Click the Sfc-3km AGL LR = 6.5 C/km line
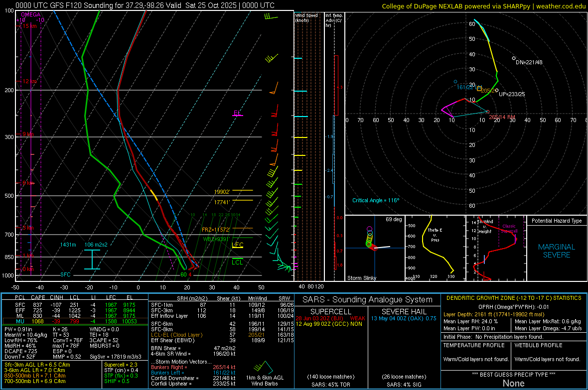588x390 pixels. [37, 365]
